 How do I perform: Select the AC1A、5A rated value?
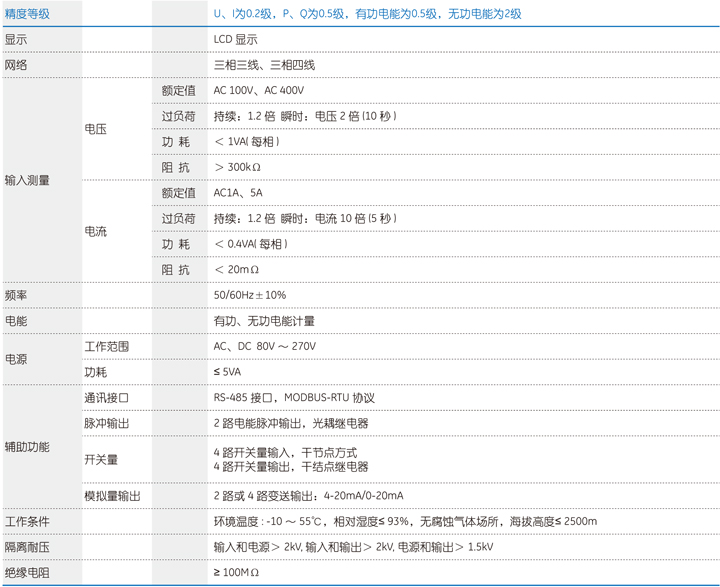(238, 192)
